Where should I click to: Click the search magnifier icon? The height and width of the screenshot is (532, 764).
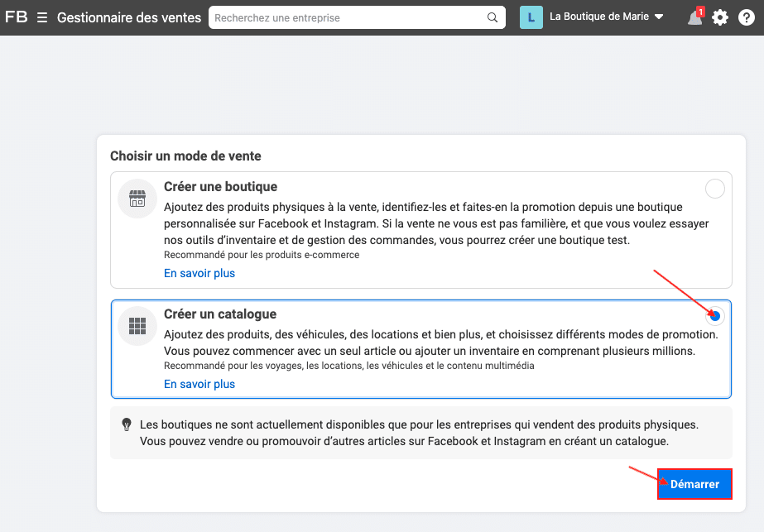(493, 17)
